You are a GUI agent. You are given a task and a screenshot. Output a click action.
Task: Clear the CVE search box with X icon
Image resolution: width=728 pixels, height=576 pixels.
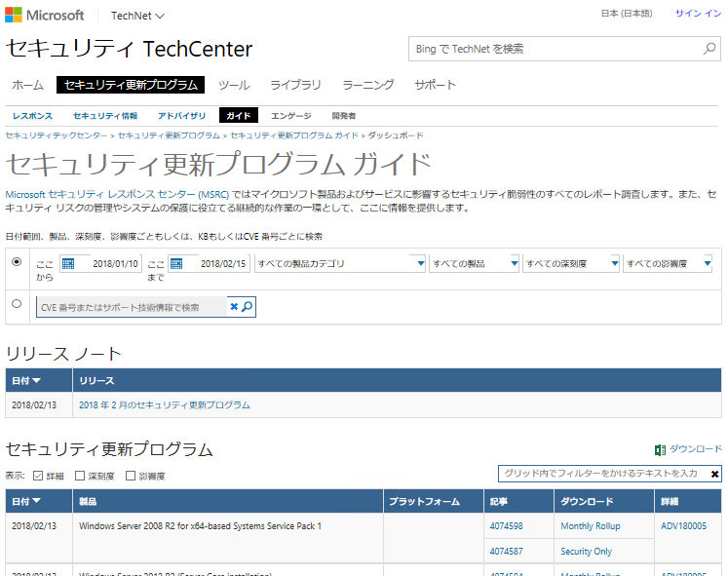[x=234, y=307]
